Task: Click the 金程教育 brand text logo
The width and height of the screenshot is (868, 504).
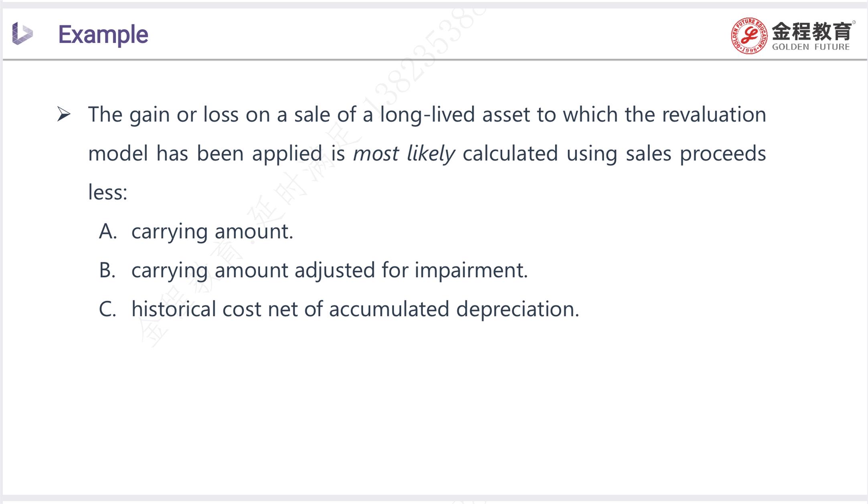Action: click(811, 31)
